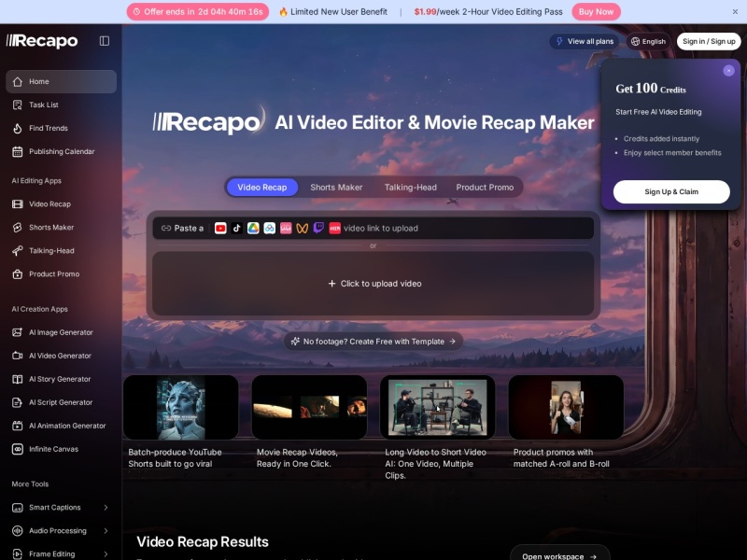Image resolution: width=747 pixels, height=560 pixels.
Task: Click the Recapo logo in the sidebar
Action: click(x=42, y=41)
